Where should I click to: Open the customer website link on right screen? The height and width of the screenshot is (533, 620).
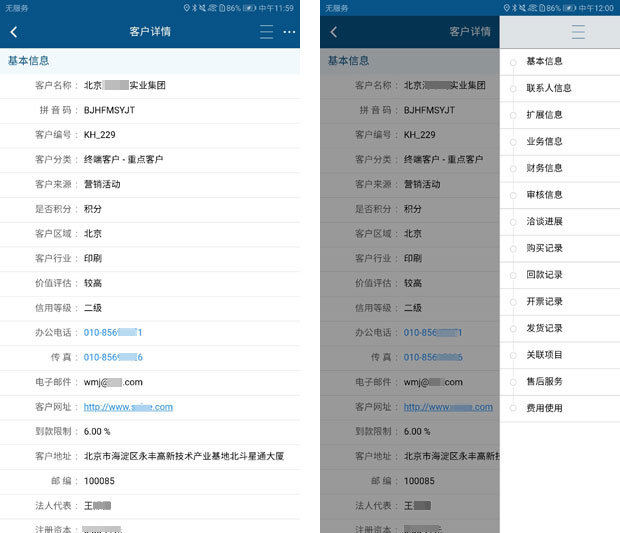pos(448,407)
